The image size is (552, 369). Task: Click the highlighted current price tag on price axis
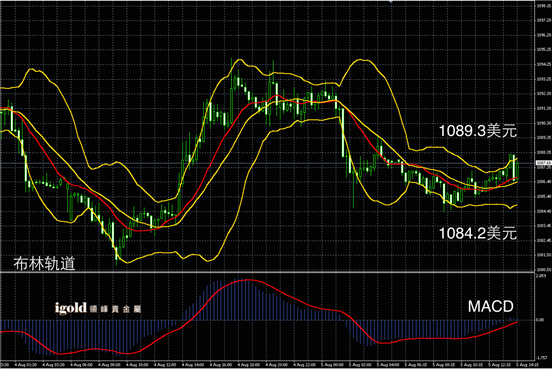point(543,163)
